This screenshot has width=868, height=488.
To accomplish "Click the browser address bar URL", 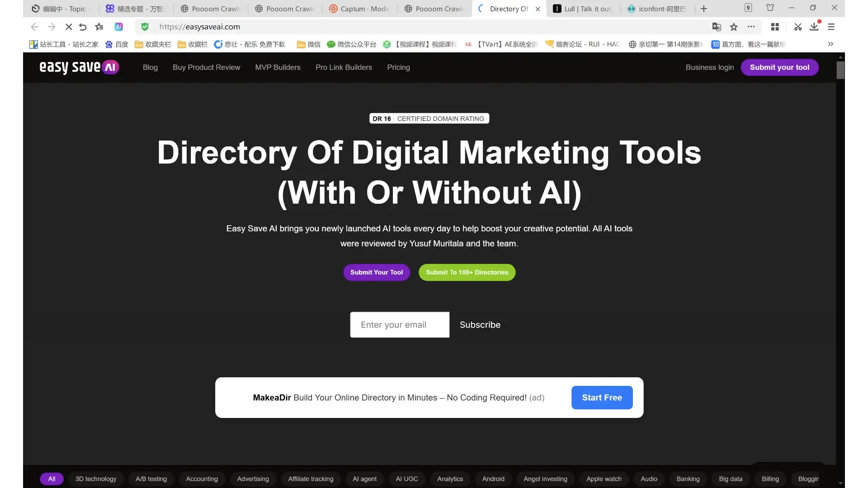I will pos(199,27).
